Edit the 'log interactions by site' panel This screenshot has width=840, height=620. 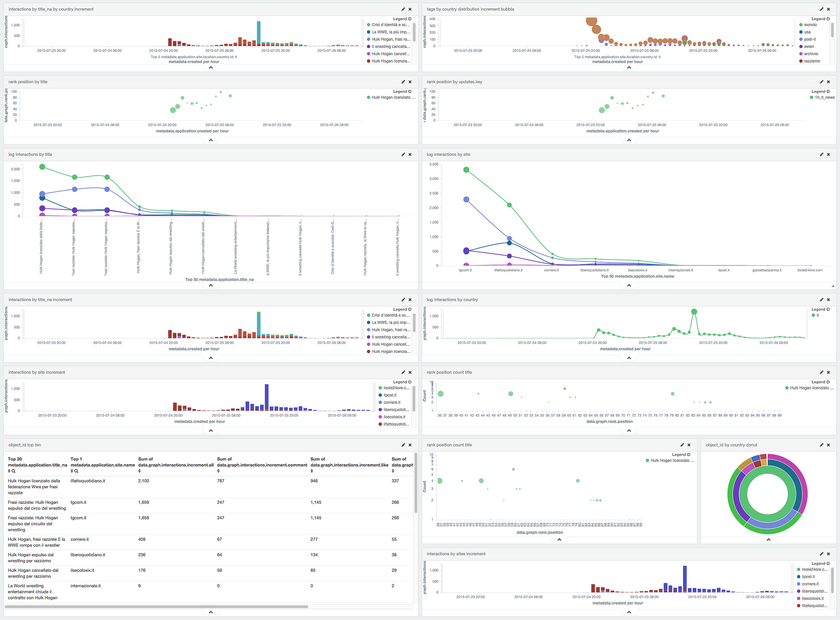tap(822, 155)
